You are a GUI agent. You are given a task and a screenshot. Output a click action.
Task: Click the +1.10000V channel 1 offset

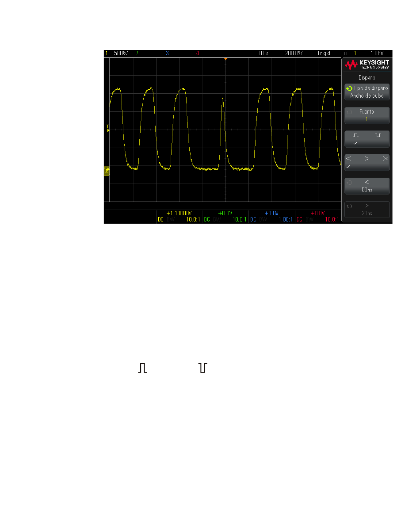tap(179, 214)
